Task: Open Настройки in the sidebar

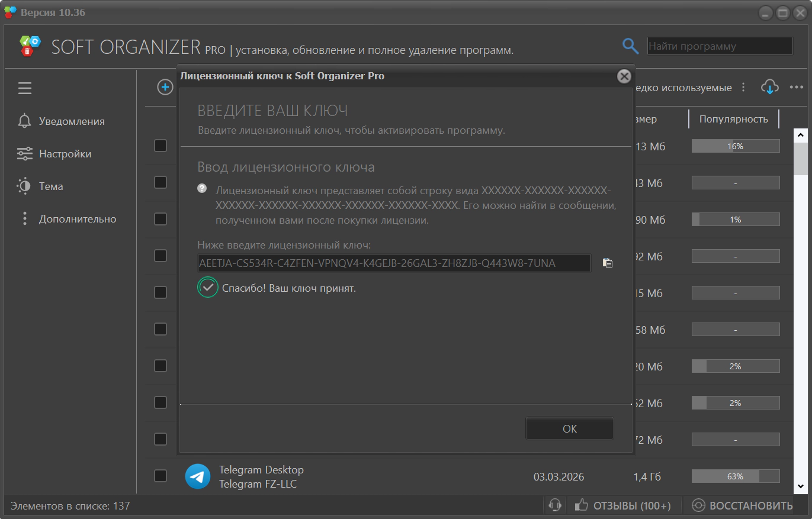Action: pyautogui.click(x=65, y=154)
